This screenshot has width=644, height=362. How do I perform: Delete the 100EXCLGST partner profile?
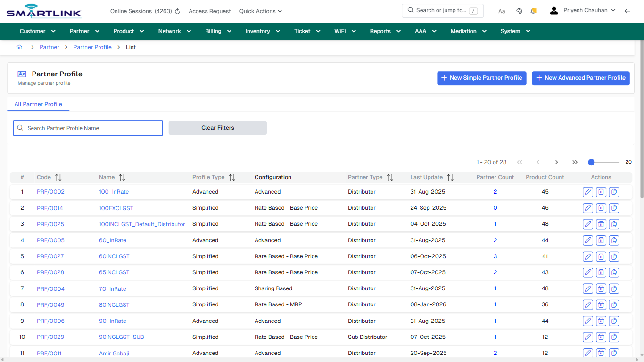click(601, 208)
